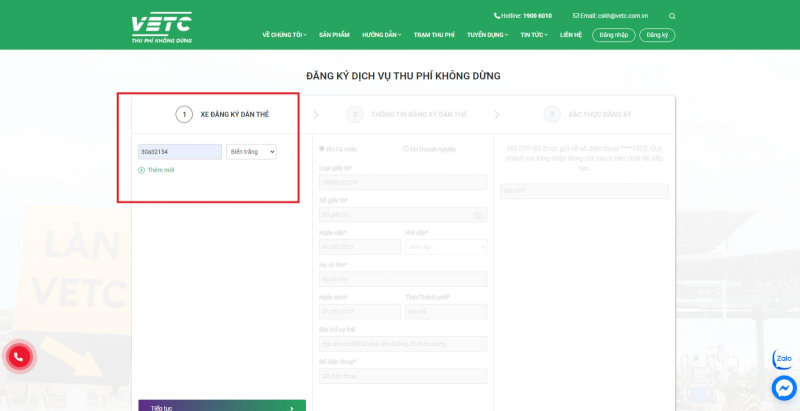Click the Tiếp tục continue button

pyautogui.click(x=222, y=405)
